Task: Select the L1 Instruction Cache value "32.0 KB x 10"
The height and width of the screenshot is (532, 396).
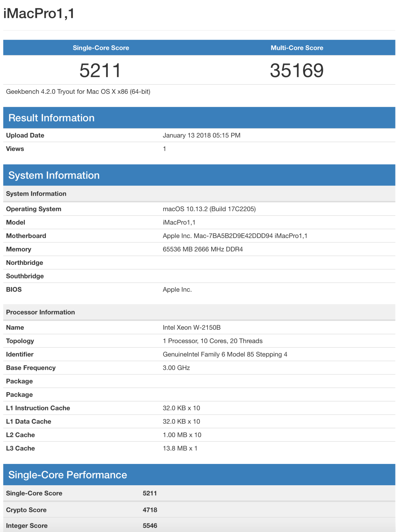Action: point(182,408)
